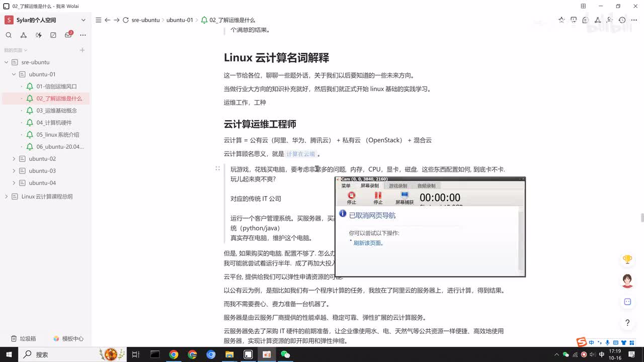Viewport: 644px width, 362px height.
Task: Open page 04_计算机硬件
Action: pyautogui.click(x=54, y=123)
